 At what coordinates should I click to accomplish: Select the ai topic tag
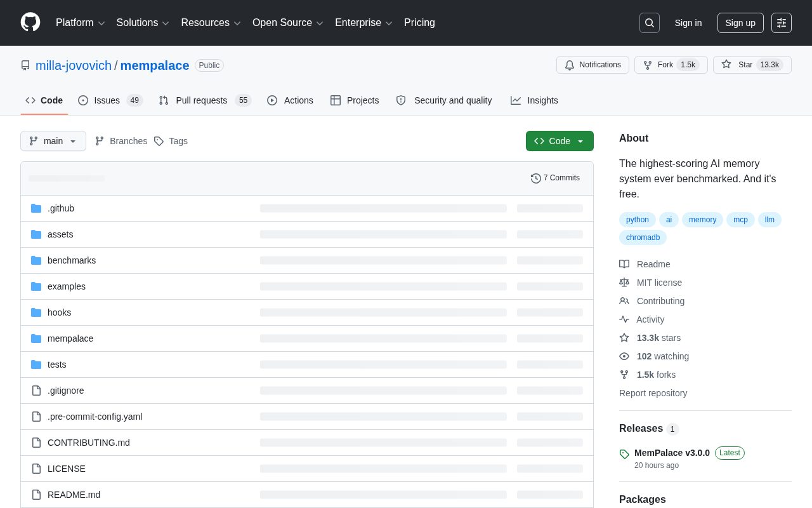pos(669,220)
